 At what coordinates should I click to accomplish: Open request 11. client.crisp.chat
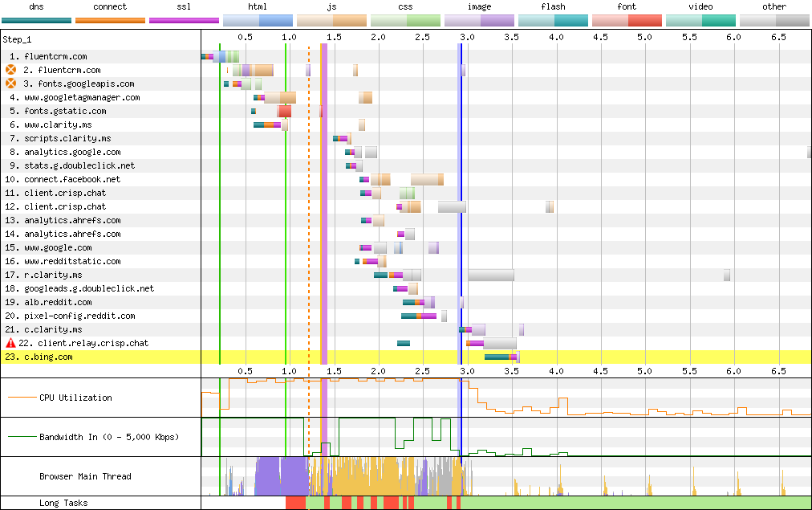tap(55, 193)
